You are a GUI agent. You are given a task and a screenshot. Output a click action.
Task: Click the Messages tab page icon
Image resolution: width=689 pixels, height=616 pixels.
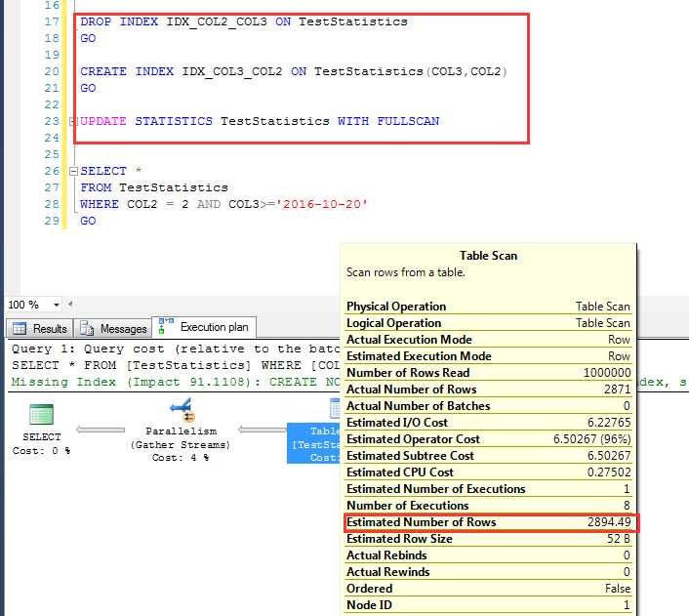[x=87, y=328]
